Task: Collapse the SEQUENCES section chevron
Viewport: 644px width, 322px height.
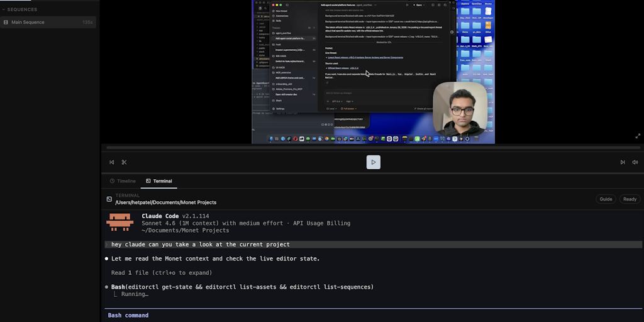Action: coord(3,9)
